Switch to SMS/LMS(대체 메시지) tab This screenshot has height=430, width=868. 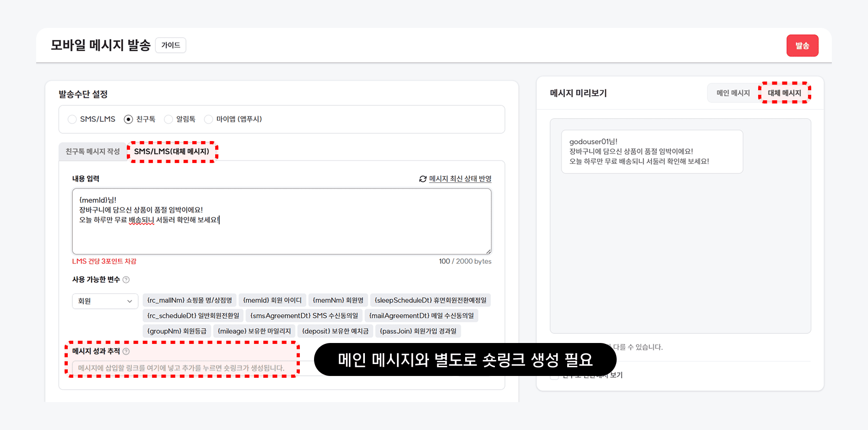point(172,152)
